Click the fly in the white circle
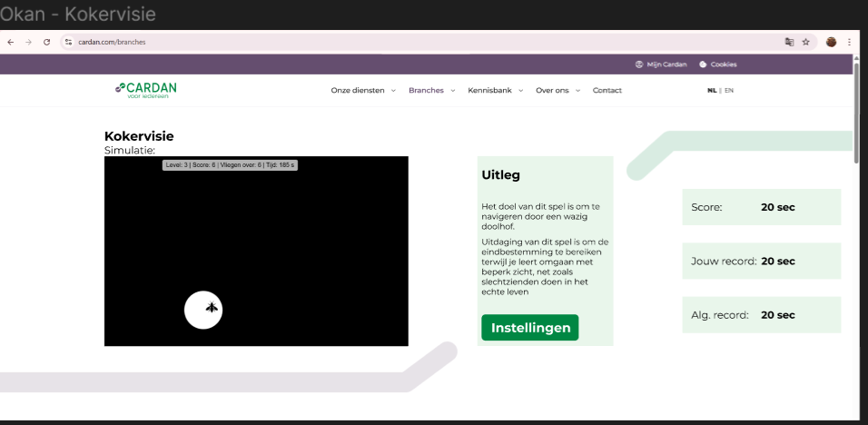The image size is (868, 425). [x=212, y=308]
